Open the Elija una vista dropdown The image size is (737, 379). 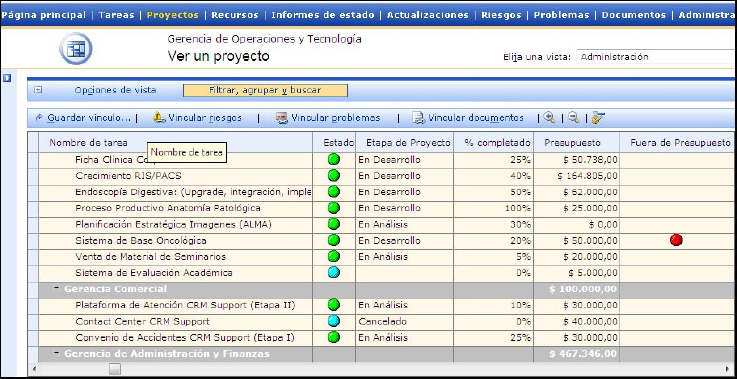pos(656,57)
